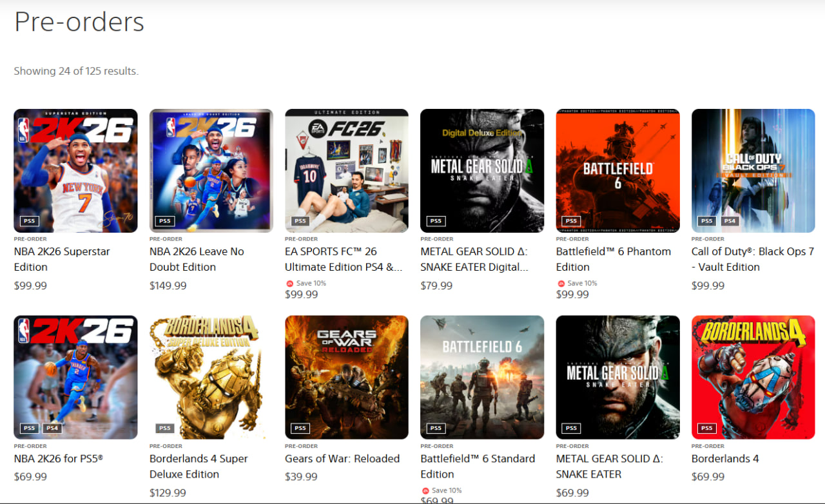Open Gears of War: Reloaded cover art
The width and height of the screenshot is (825, 504).
point(347,378)
